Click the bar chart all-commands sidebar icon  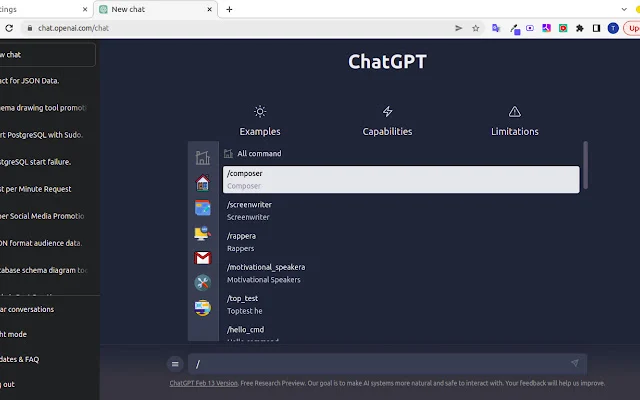pyautogui.click(x=203, y=158)
